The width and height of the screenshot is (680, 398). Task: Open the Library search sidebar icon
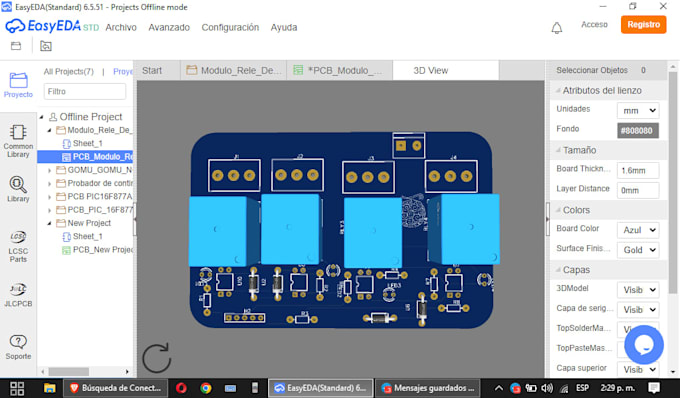[x=18, y=189]
